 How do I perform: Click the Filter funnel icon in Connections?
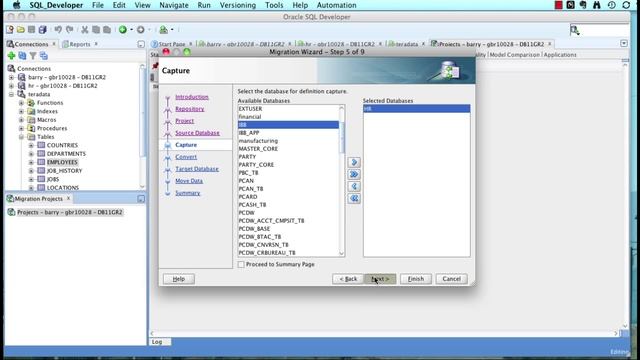[33, 56]
